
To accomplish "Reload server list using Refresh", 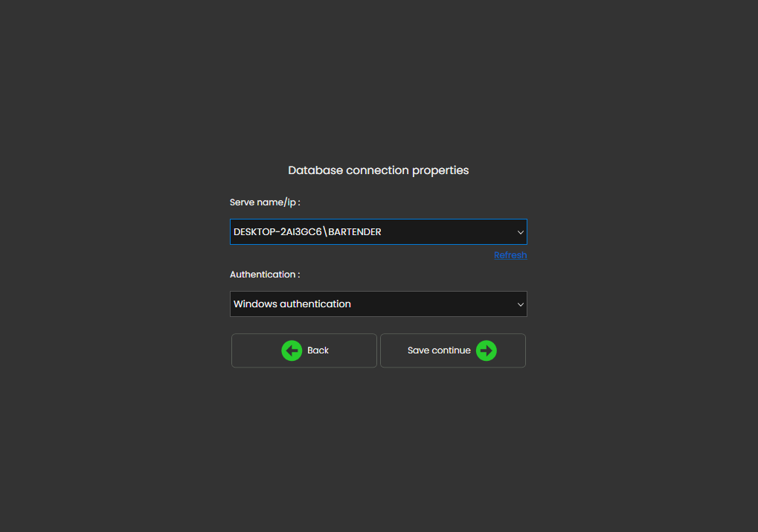I will pos(510,255).
